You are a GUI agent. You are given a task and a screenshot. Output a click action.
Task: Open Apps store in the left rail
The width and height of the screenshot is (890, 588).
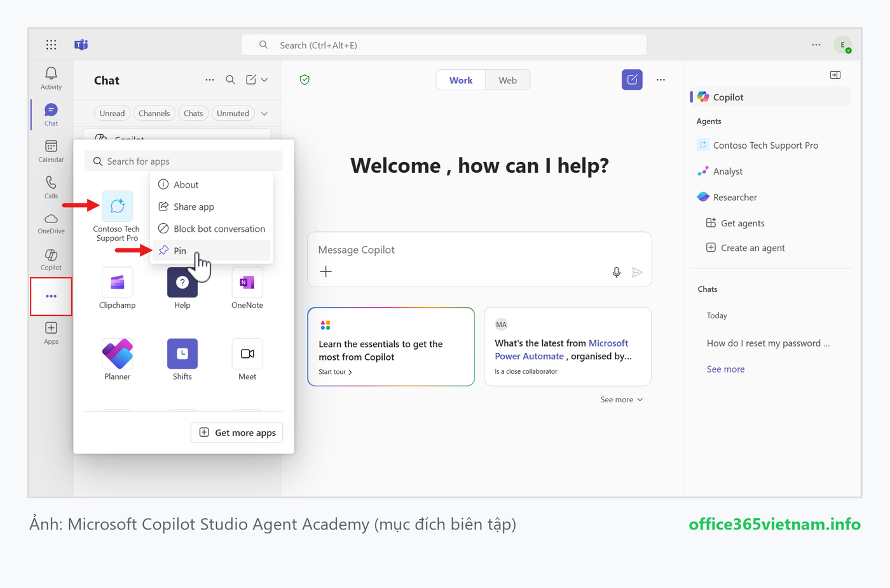51,333
